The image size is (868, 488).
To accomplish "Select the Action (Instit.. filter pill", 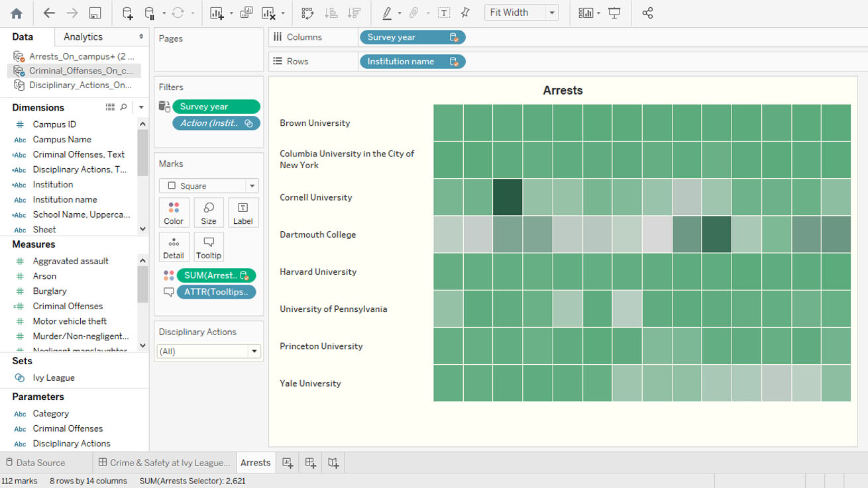I will coord(216,123).
